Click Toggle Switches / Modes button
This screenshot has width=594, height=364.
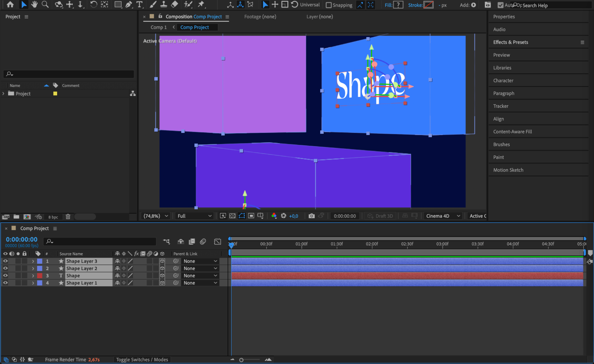click(142, 360)
